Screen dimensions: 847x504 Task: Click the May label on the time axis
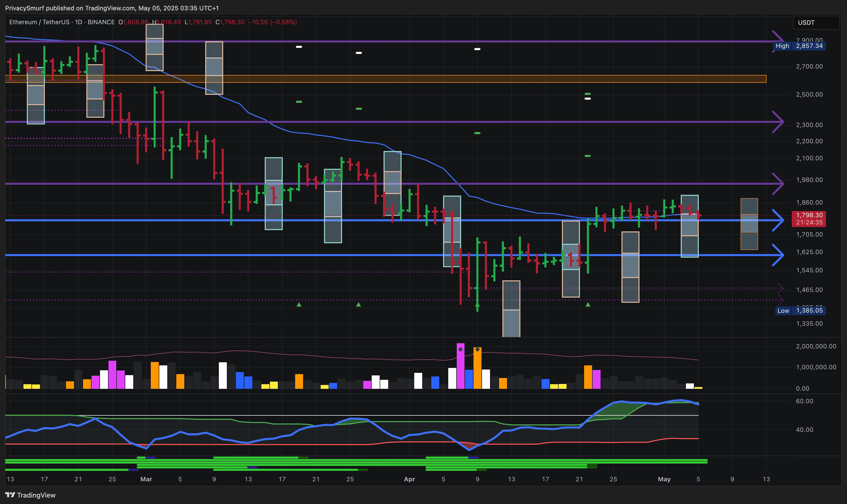click(x=664, y=479)
